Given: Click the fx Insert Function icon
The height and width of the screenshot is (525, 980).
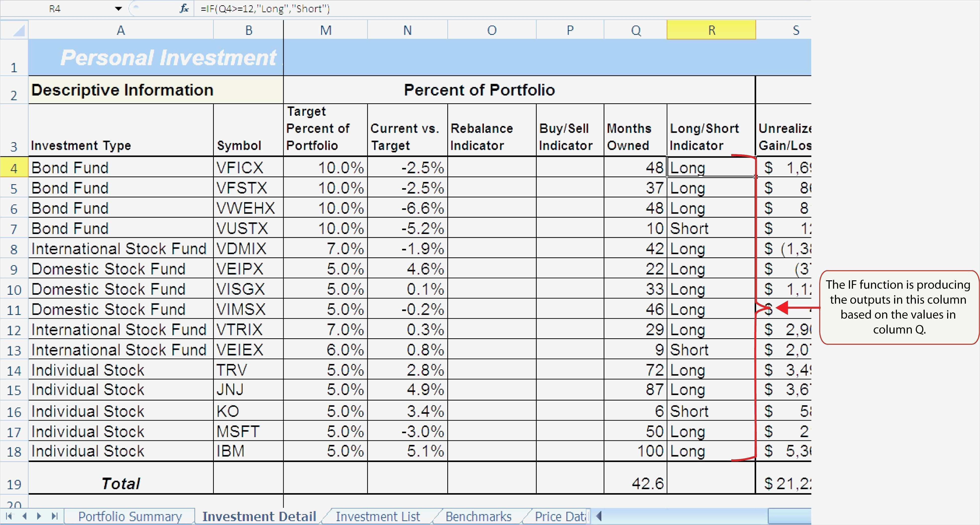Looking at the screenshot, I should click(184, 8).
